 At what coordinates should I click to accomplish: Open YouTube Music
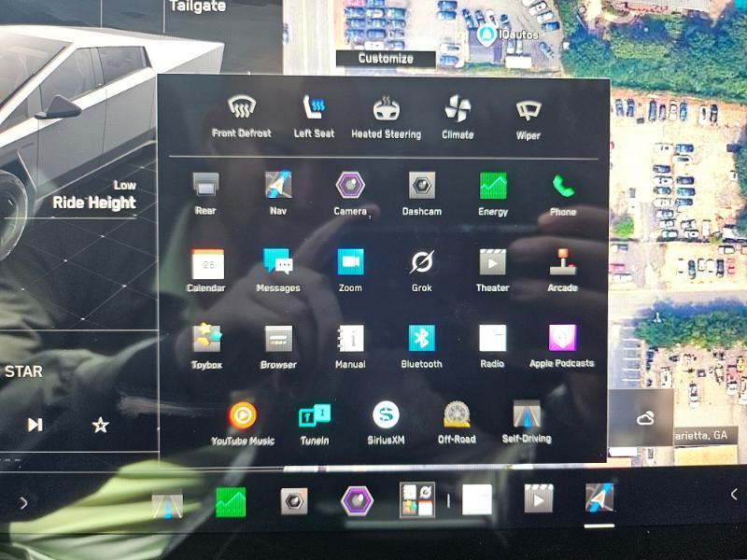click(243, 424)
